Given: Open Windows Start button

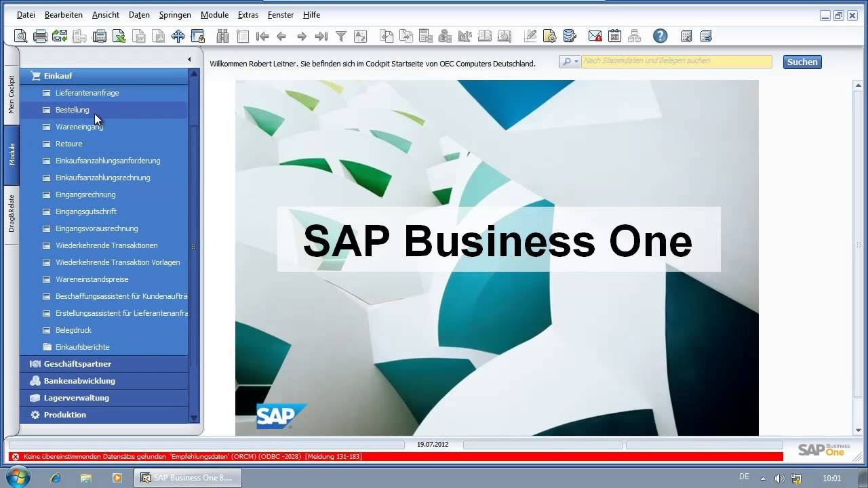Looking at the screenshot, I should (18, 478).
